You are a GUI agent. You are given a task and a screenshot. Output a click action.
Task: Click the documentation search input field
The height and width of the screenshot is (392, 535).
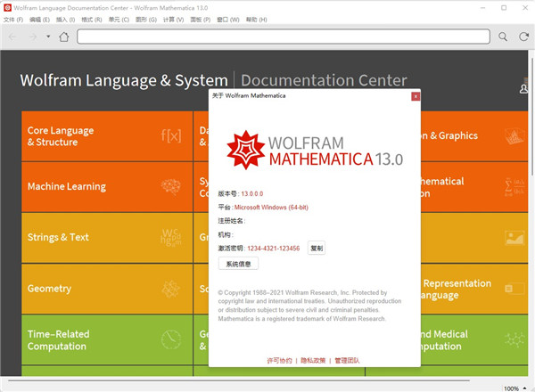click(x=283, y=37)
